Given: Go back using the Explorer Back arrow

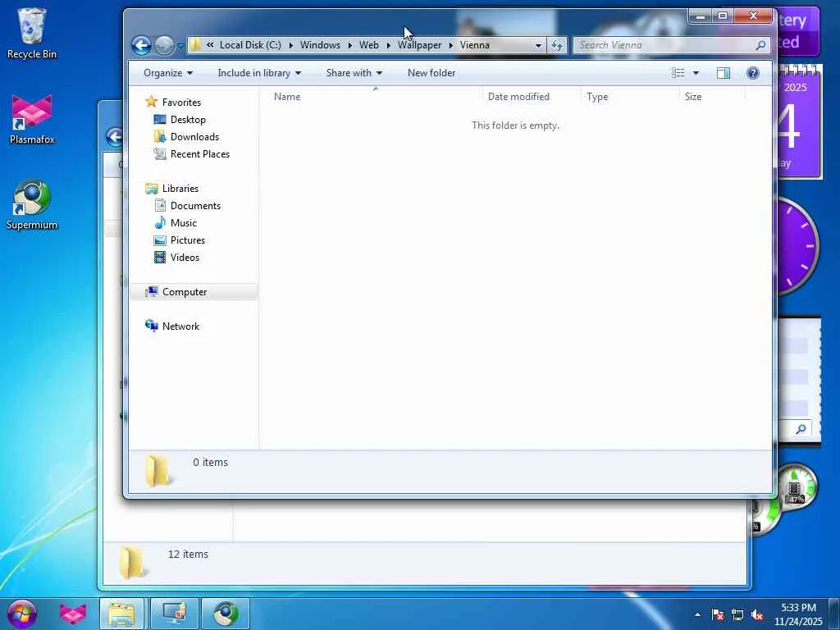Looking at the screenshot, I should pos(141,46).
